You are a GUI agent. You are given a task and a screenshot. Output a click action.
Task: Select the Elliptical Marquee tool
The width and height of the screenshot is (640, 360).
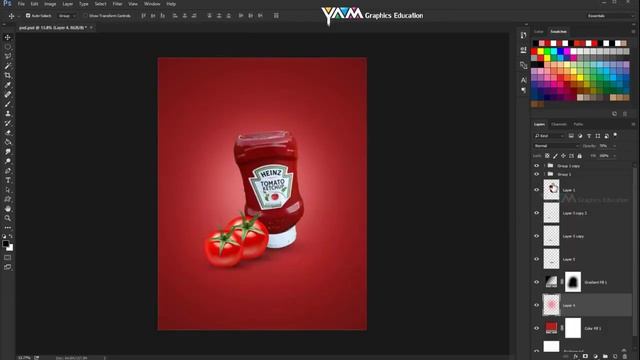pos(8,47)
